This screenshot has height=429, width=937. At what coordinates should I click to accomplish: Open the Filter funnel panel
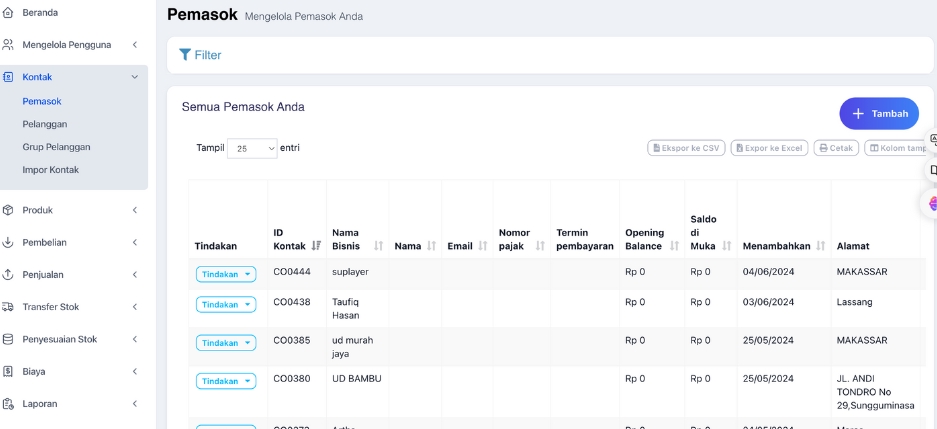200,55
